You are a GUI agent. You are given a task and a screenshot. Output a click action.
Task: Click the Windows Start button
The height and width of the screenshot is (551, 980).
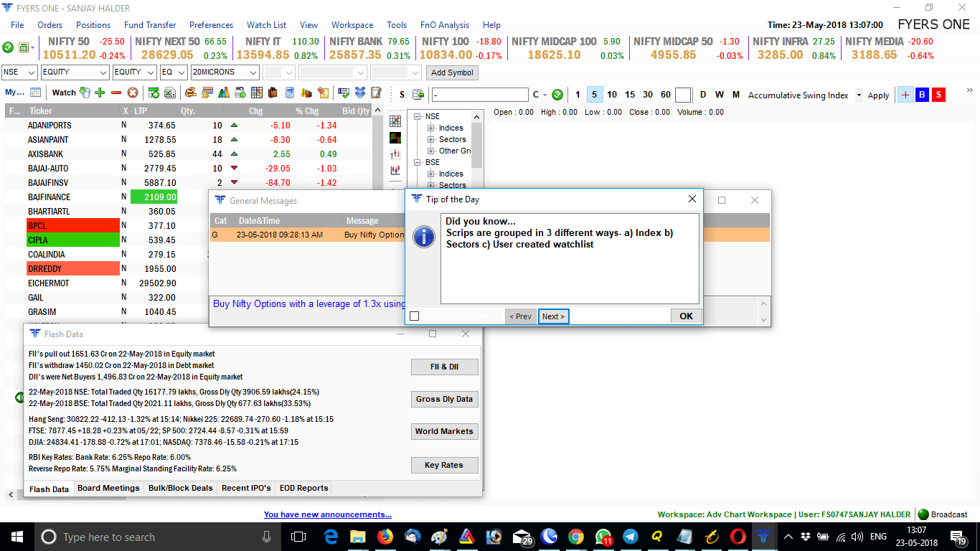[x=17, y=537]
